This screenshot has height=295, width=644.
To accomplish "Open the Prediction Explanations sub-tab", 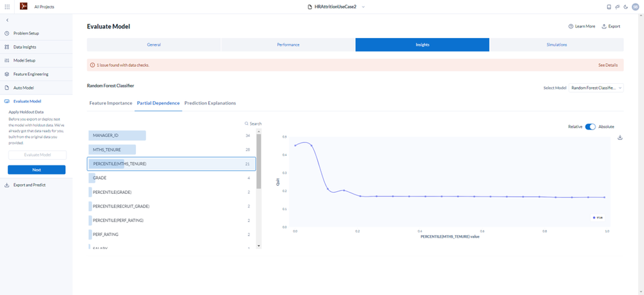I will point(210,103).
